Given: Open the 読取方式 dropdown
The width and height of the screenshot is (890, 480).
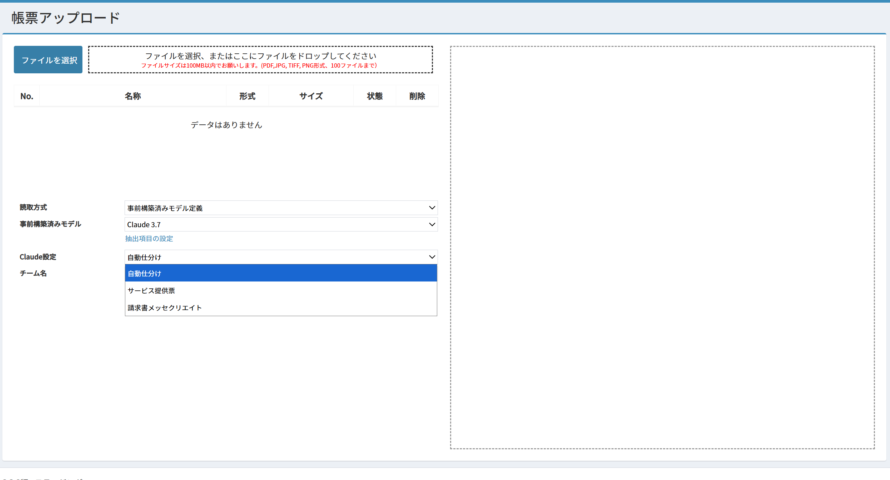Looking at the screenshot, I should coord(280,208).
